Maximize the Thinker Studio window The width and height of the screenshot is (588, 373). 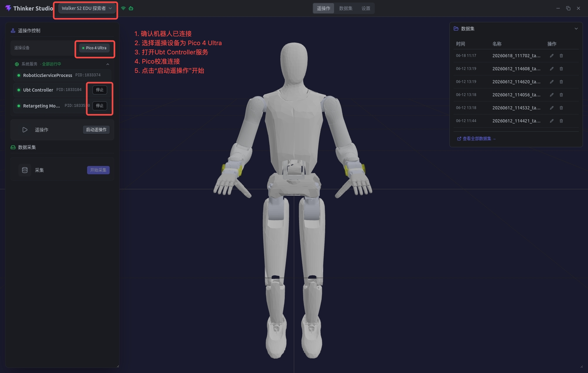[x=568, y=8]
